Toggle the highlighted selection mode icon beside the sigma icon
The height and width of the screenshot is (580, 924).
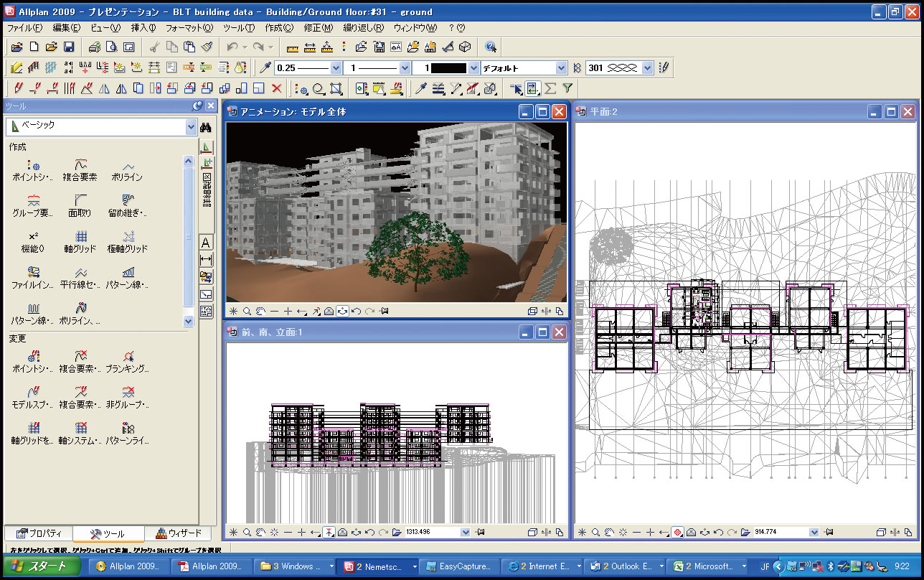tap(532, 88)
